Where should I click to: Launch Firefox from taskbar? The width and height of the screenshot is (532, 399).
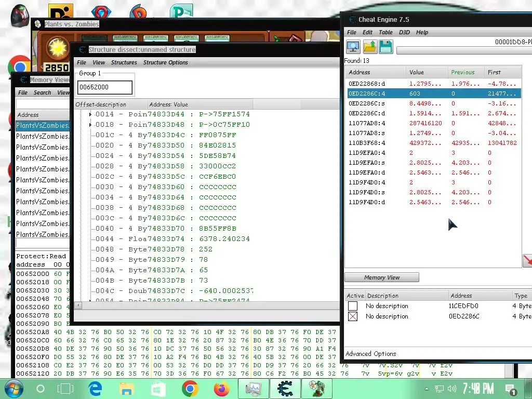click(x=221, y=389)
